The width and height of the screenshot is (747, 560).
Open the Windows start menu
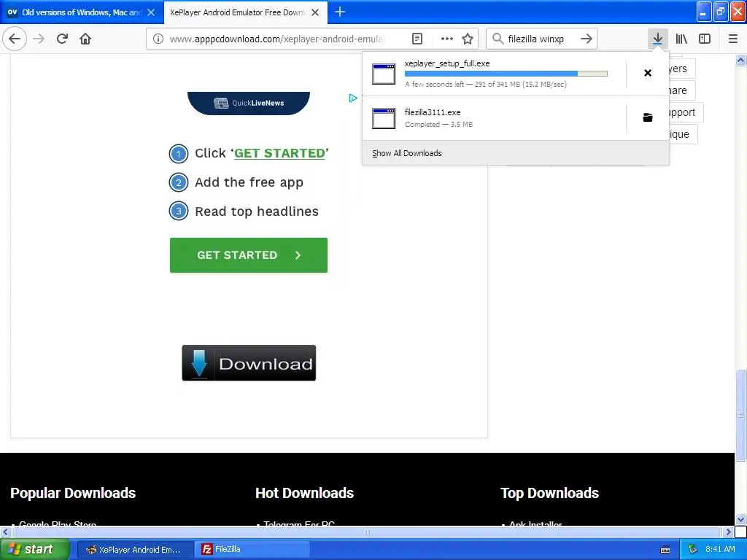(x=34, y=549)
